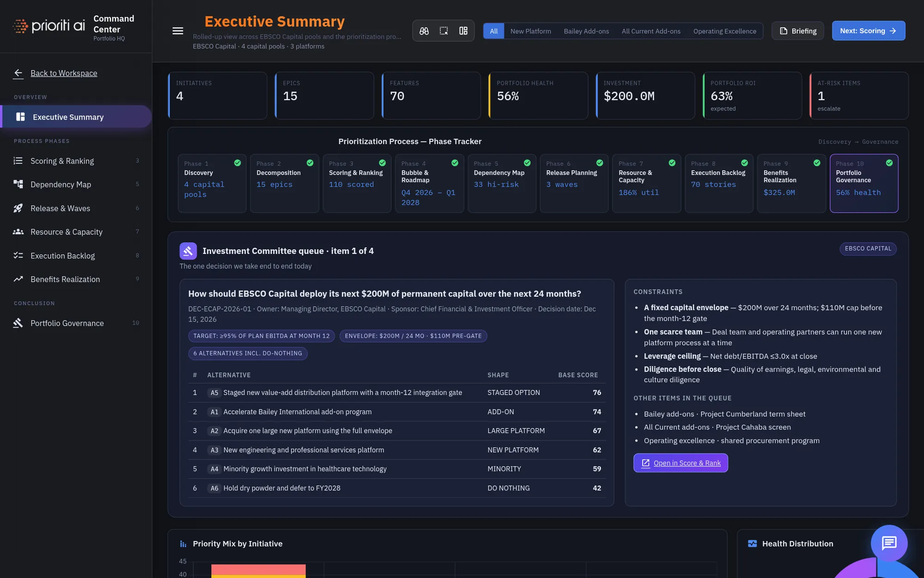This screenshot has width=924, height=578.
Task: Switch to the grid layout icon
Action: [x=463, y=31]
